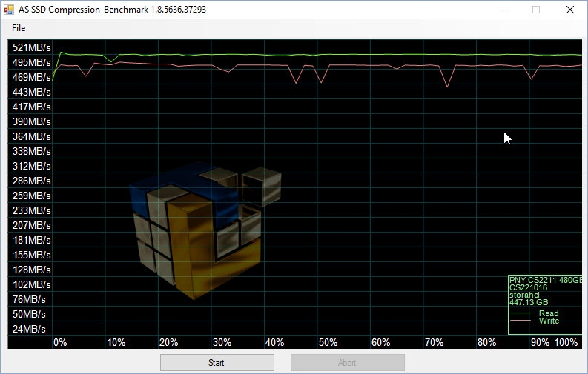
Task: Click the 469MB/s axis label
Action: (x=31, y=77)
